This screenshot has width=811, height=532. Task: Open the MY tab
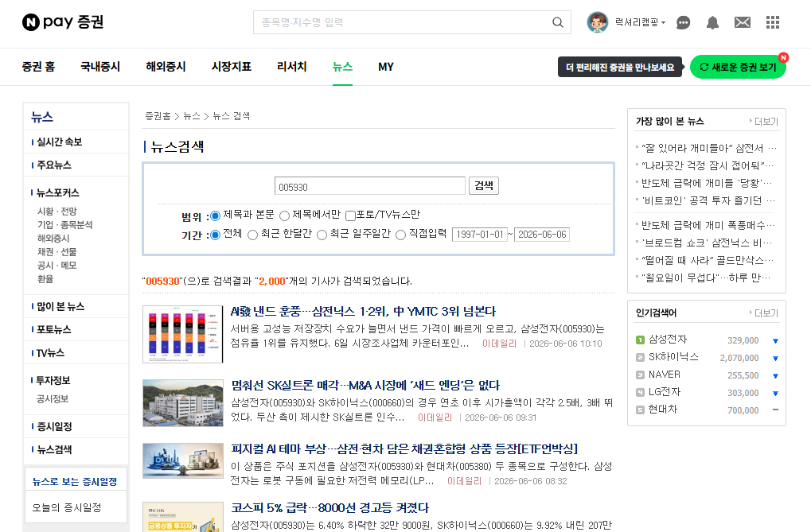pos(386,67)
